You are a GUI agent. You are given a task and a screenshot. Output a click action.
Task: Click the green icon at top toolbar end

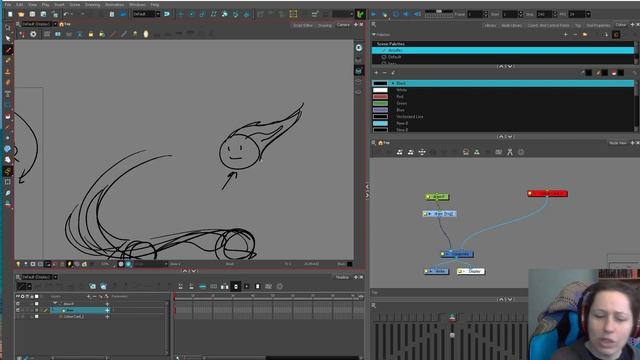(x=360, y=14)
